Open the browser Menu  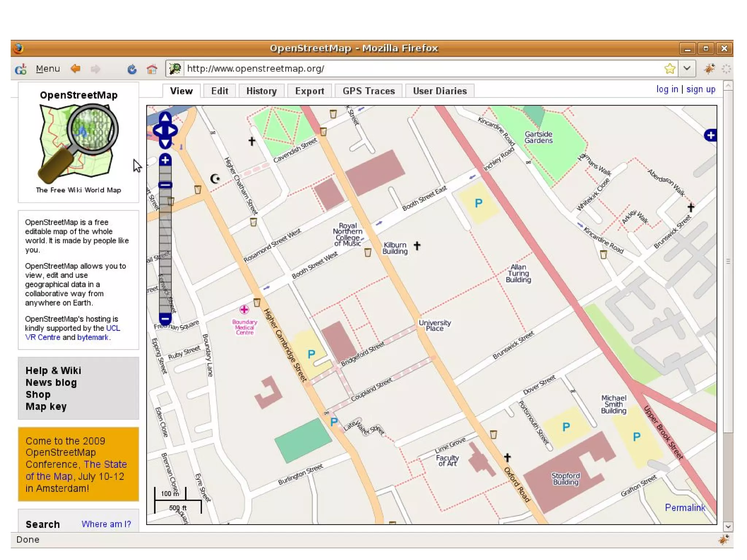click(x=48, y=69)
